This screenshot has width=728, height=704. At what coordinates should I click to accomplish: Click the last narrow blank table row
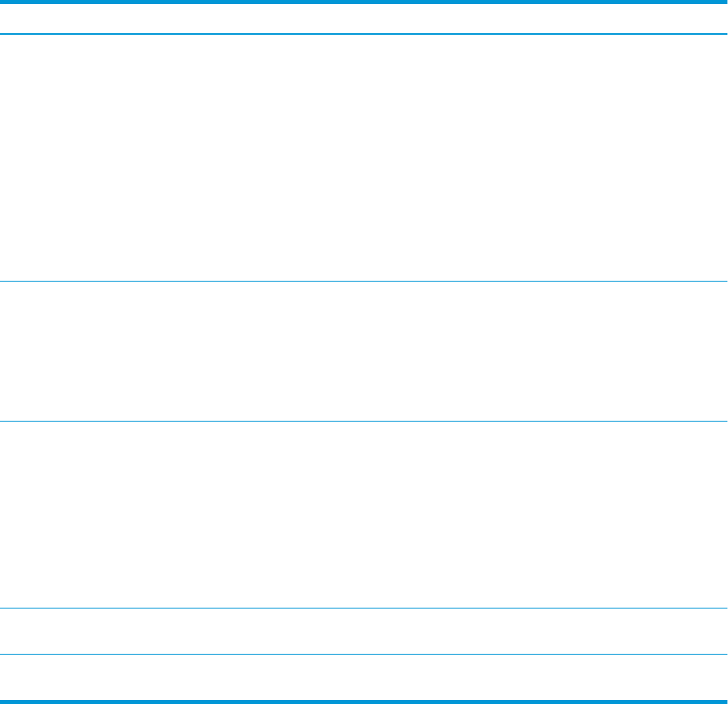[x=364, y=677]
